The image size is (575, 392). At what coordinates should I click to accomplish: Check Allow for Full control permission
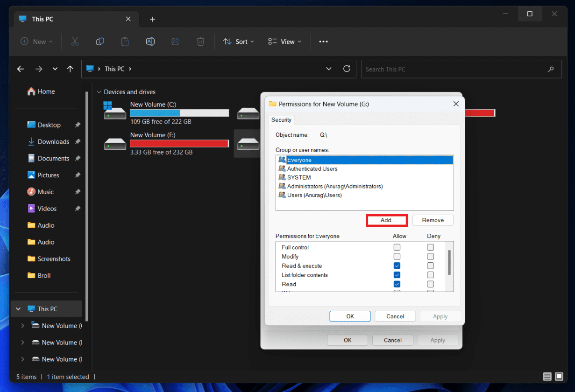tap(397, 247)
